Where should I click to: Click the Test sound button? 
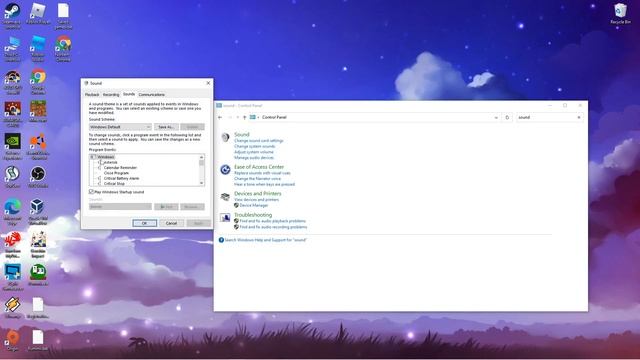tap(166, 207)
